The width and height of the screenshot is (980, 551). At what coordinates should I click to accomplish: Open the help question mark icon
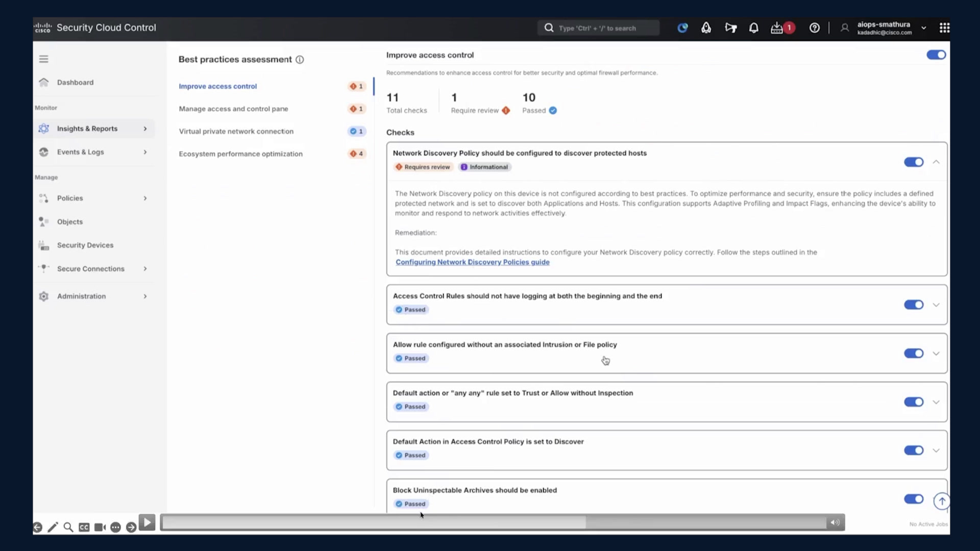[815, 28]
